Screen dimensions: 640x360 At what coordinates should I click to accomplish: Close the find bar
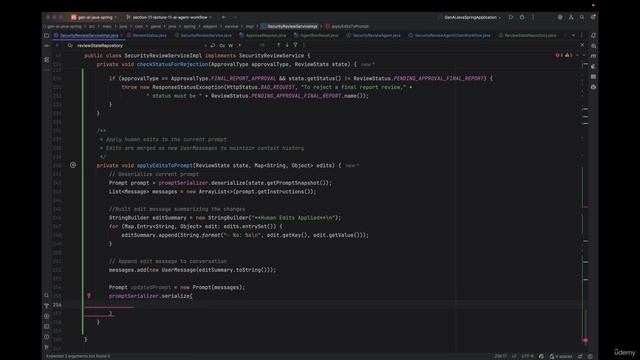(x=582, y=45)
